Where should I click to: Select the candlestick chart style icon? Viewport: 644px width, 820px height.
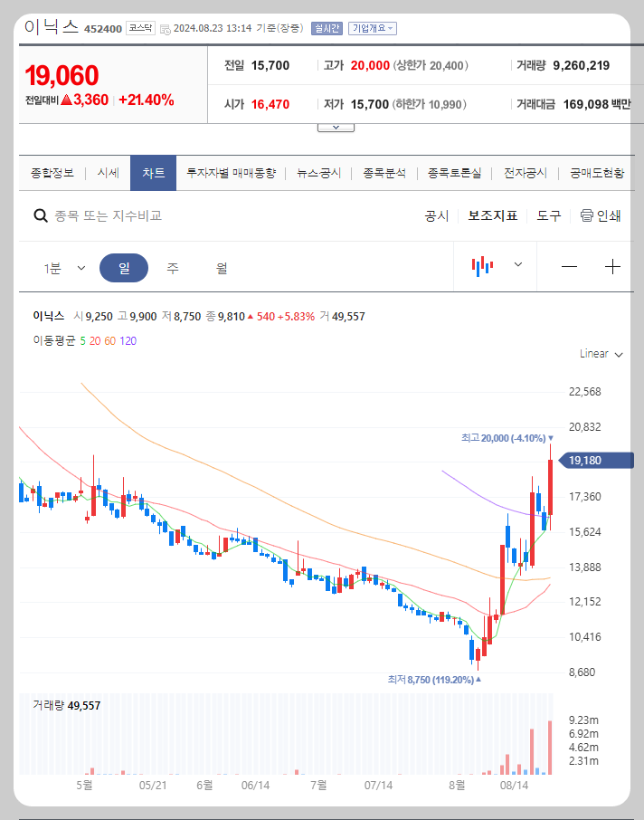pyautogui.click(x=482, y=264)
